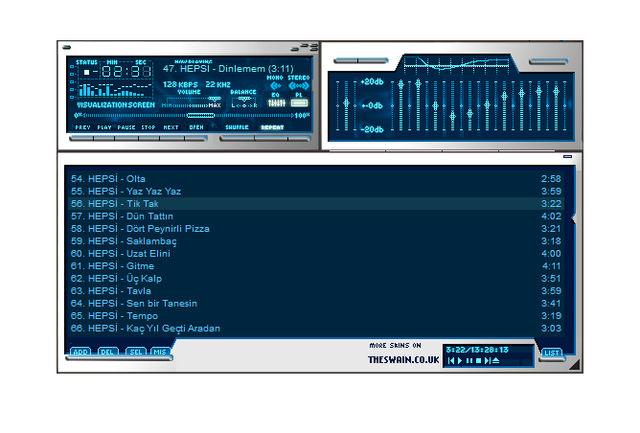Image resolution: width=640 pixels, height=433 pixels.
Task: Click the equalizer preamp slider
Action: click(x=346, y=105)
